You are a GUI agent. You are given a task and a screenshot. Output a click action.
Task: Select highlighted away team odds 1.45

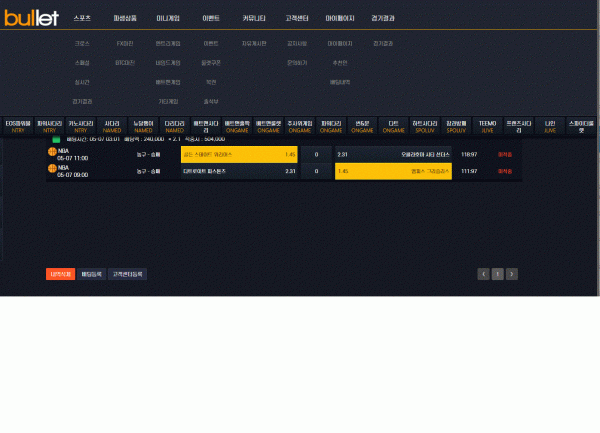pos(393,171)
